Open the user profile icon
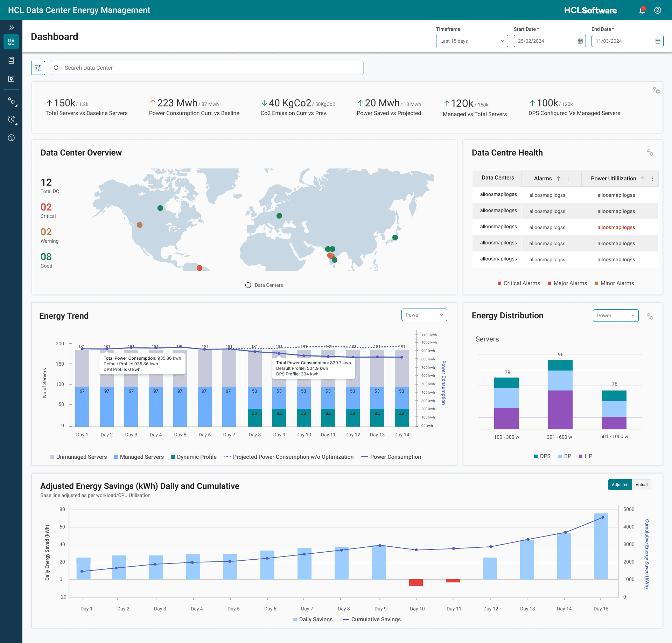 [x=658, y=10]
